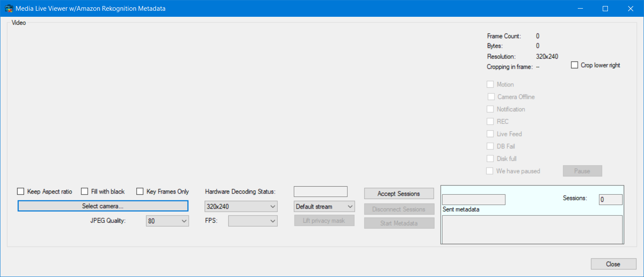
Task: Click the app icon in title bar
Action: click(x=8, y=9)
